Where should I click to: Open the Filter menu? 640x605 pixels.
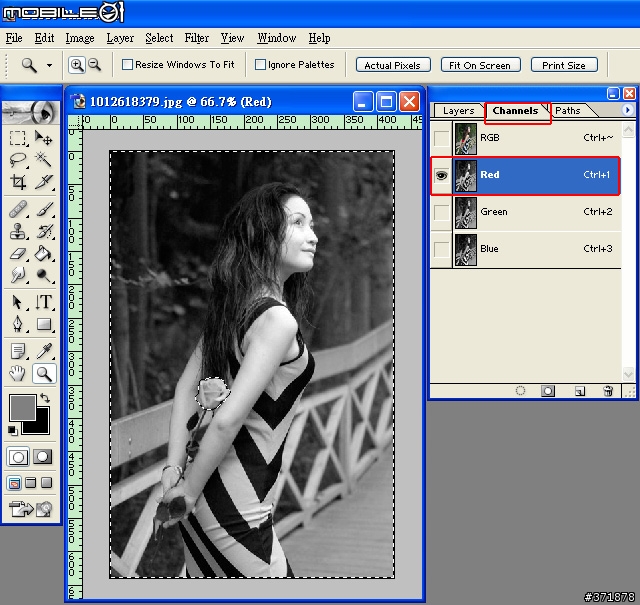click(x=196, y=38)
